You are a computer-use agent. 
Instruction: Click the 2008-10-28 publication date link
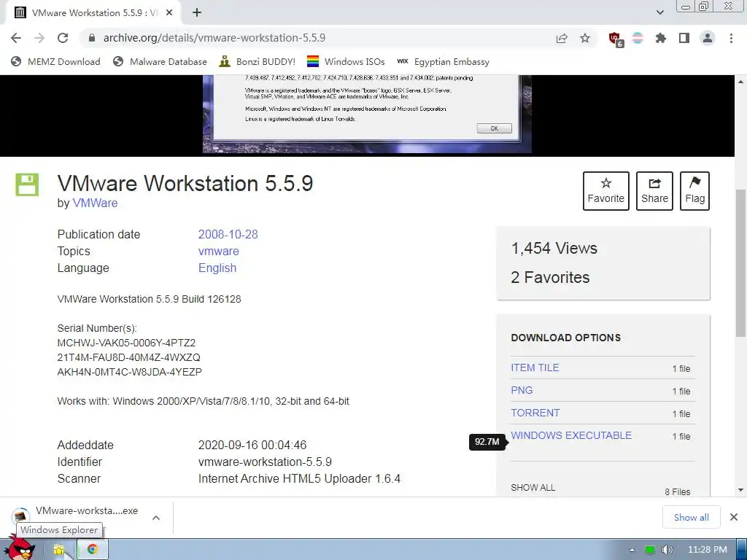tap(228, 234)
